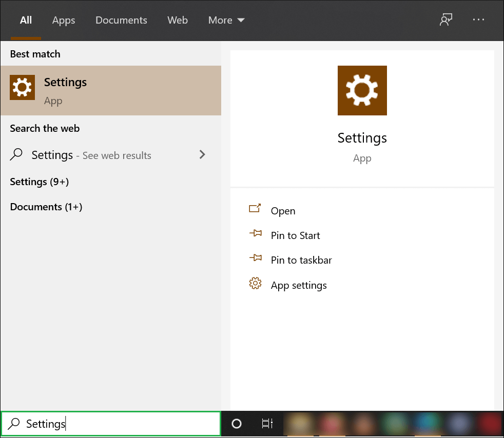This screenshot has height=438, width=504.
Task: Click the Settings title in preview pane
Action: point(362,138)
